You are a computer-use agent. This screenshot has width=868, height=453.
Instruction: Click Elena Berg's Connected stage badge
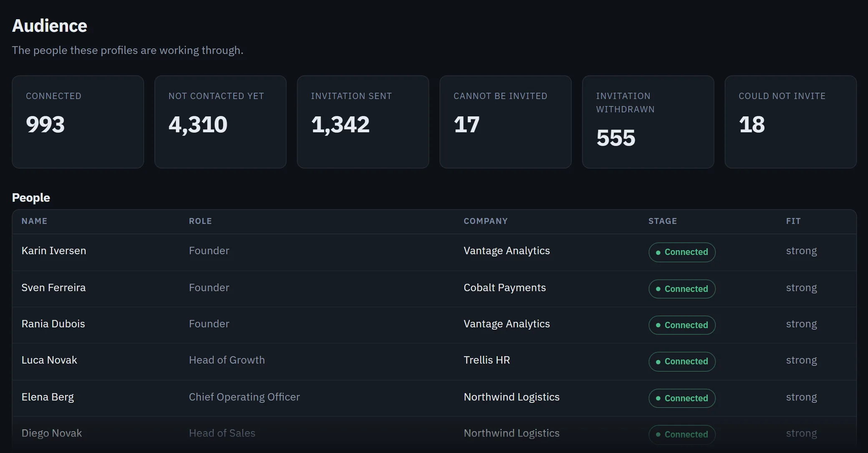click(682, 398)
